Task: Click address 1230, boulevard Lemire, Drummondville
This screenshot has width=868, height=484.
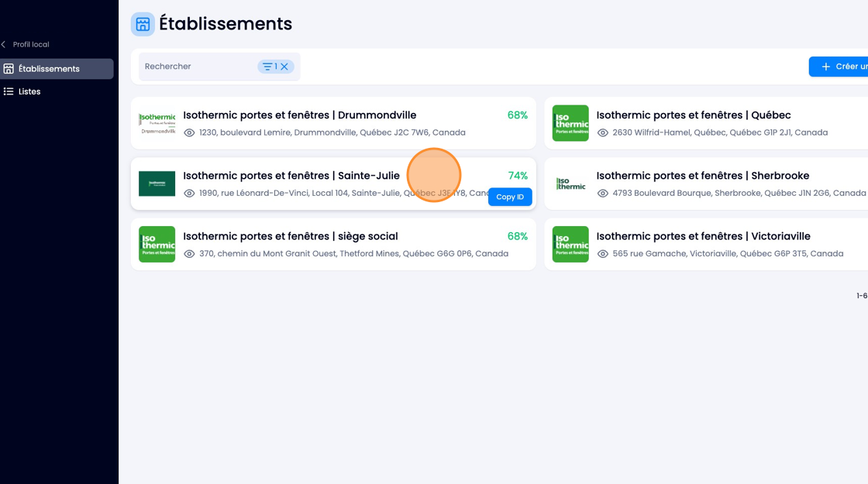Action: click(x=332, y=132)
